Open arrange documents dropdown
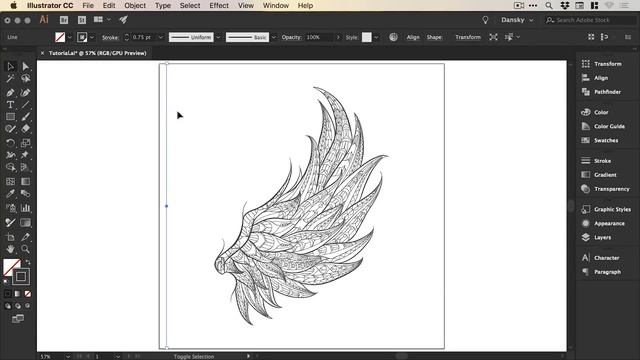The height and width of the screenshot is (360, 640). tap(102, 19)
